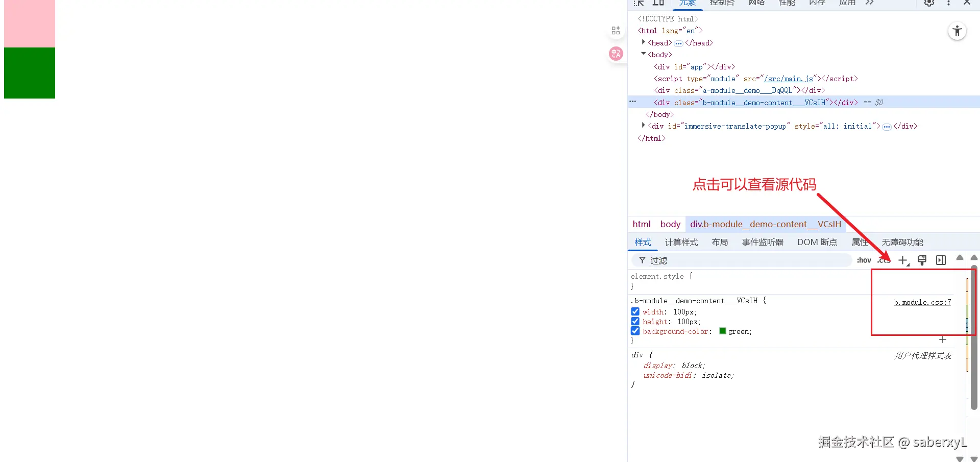Expand the head element node
The height and width of the screenshot is (462, 980).
[643, 42]
